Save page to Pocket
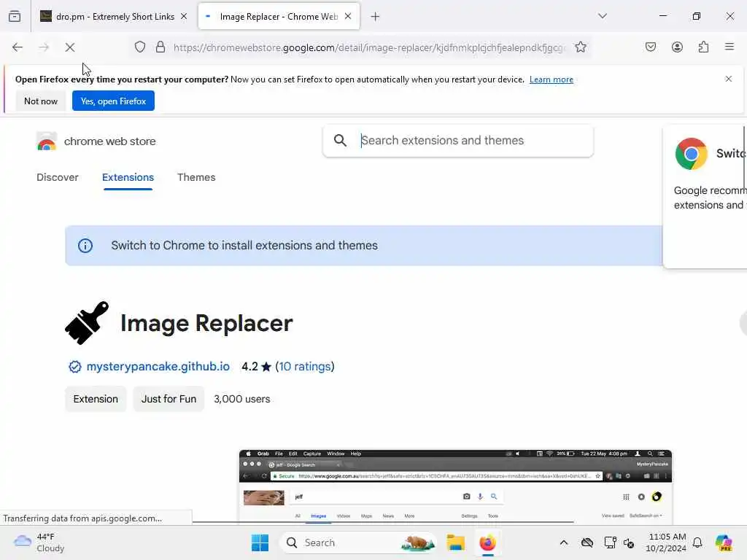 [x=651, y=47]
